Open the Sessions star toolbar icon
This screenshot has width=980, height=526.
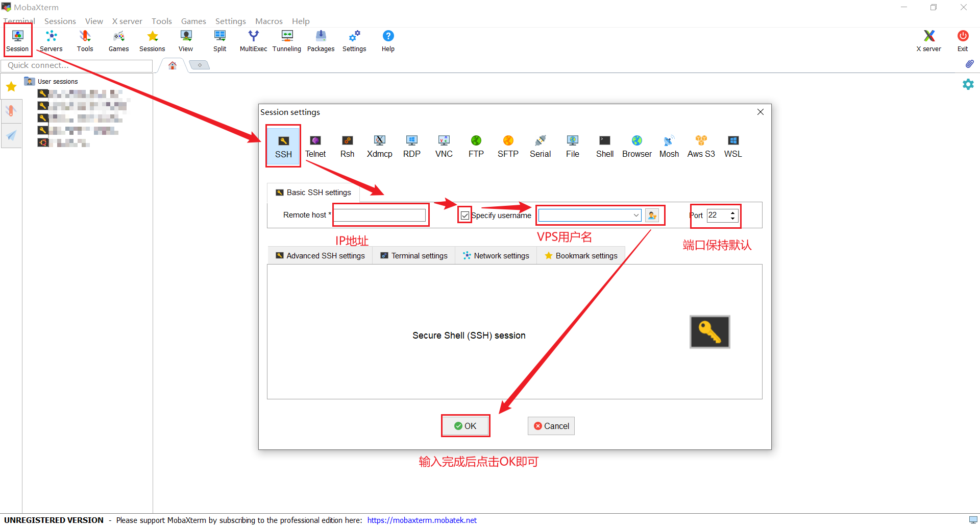152,41
